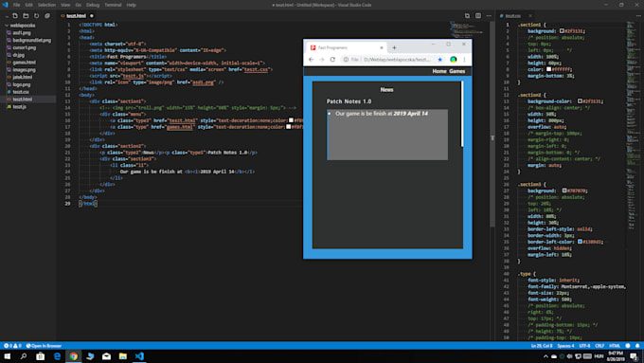Bookmark page with Chrome star icon
644x363 pixels.
coord(439,60)
